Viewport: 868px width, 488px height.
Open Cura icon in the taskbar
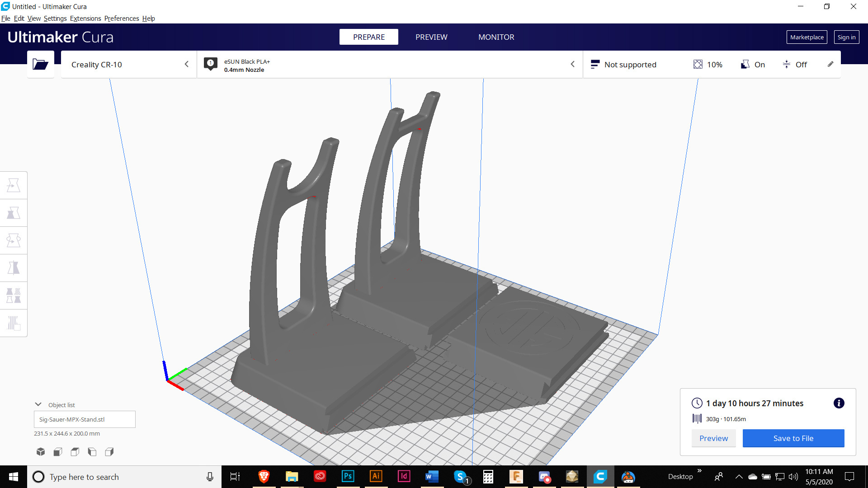600,477
